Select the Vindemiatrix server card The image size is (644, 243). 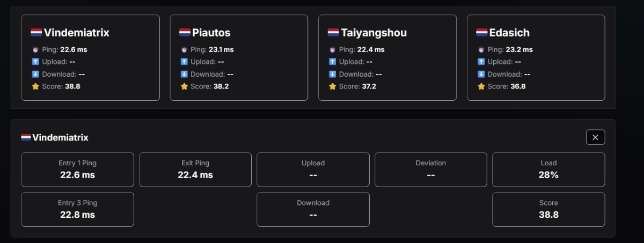[90, 57]
